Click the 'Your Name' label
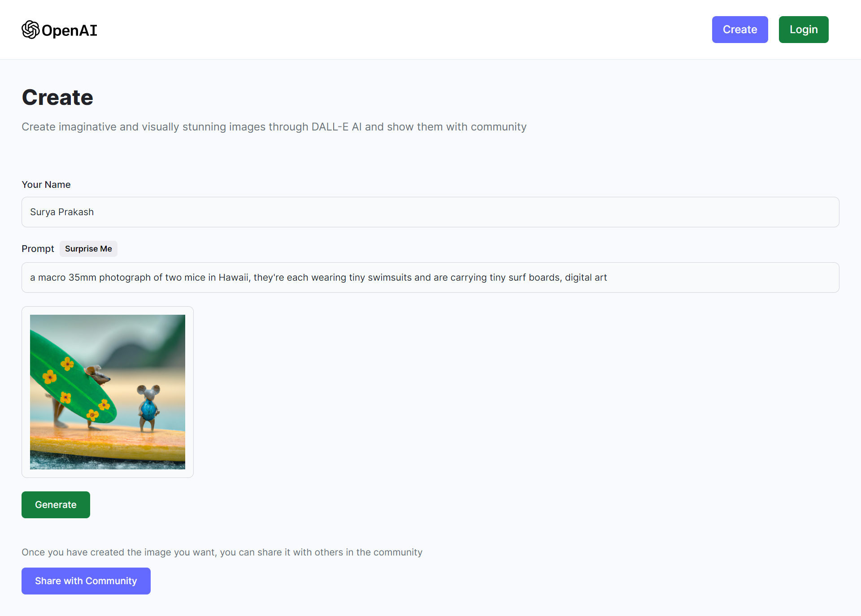 [x=46, y=185]
